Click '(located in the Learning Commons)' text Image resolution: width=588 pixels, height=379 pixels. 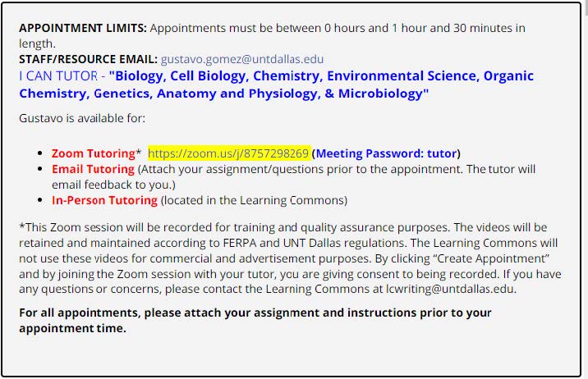coord(254,200)
